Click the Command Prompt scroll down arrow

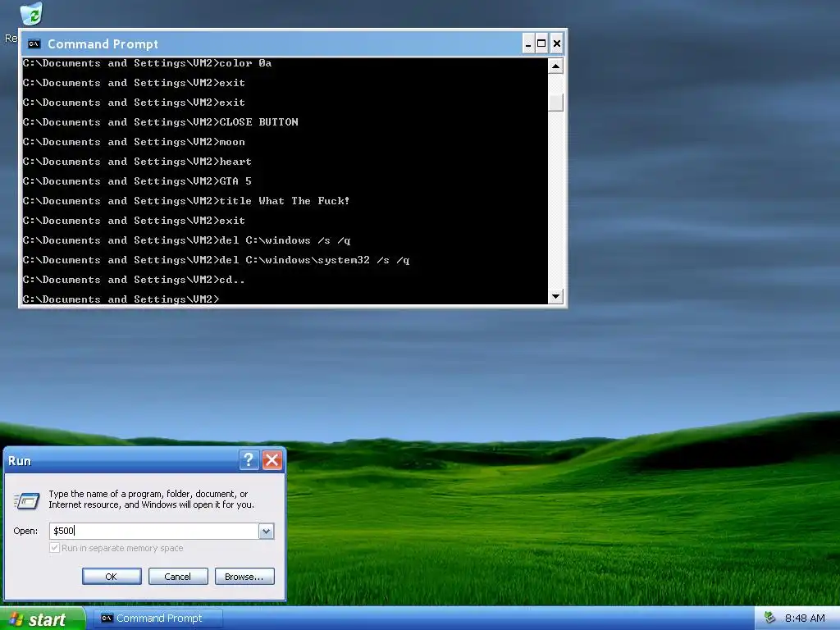pos(555,295)
